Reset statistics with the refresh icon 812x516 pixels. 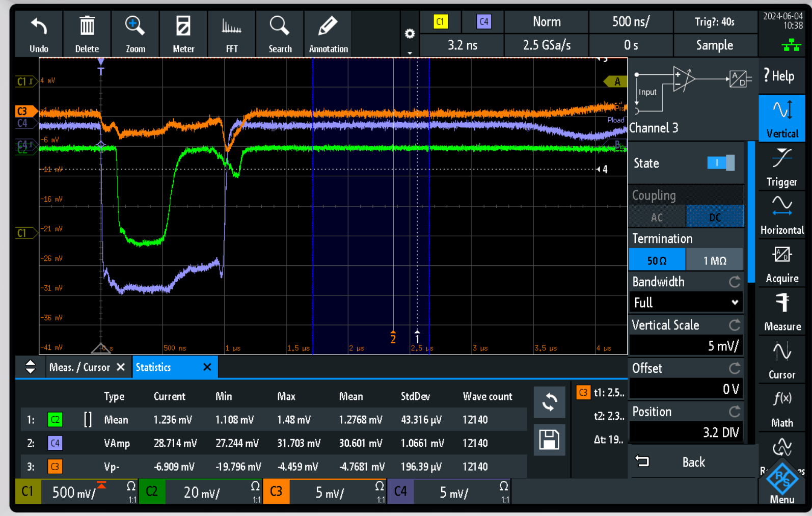tap(549, 402)
